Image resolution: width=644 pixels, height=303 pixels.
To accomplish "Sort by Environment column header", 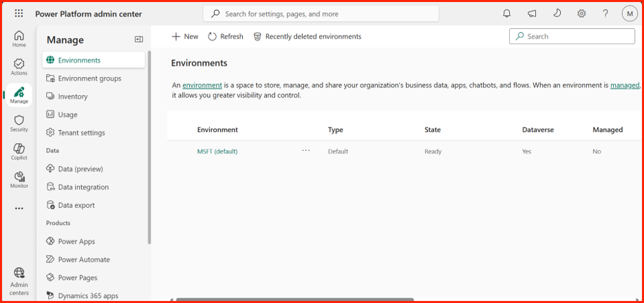I will (x=217, y=129).
